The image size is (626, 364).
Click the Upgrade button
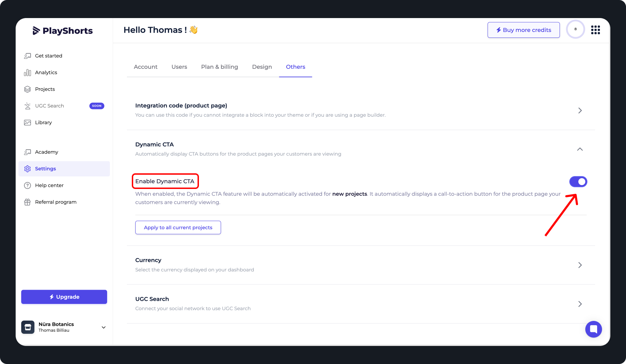pos(64,297)
